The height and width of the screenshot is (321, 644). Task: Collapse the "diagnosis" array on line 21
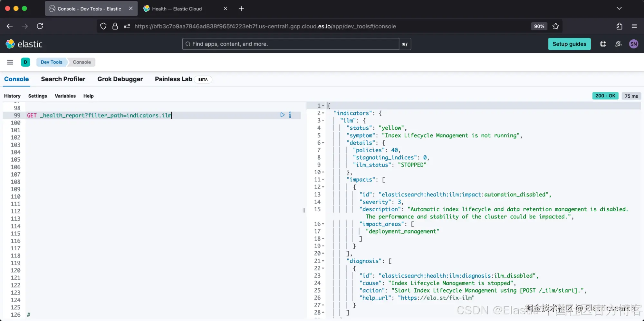[323, 261]
